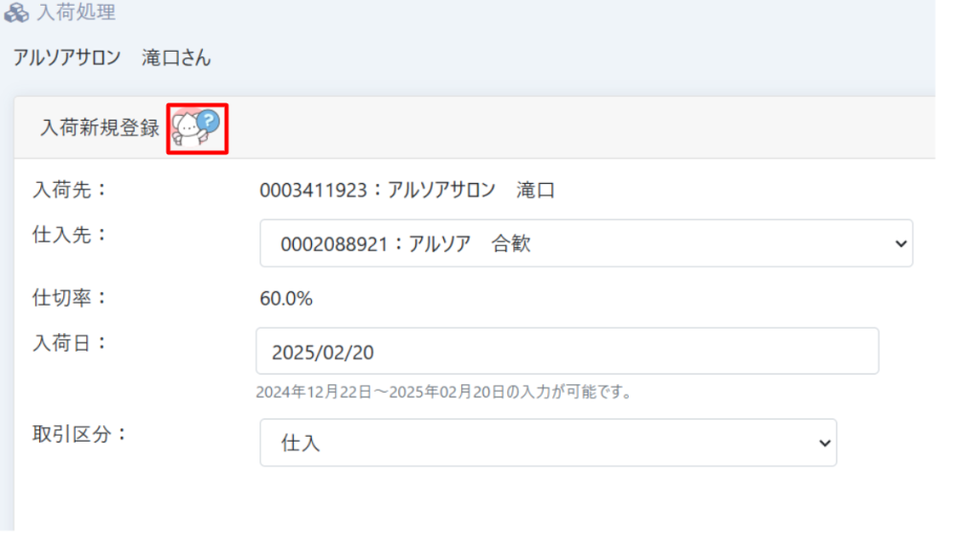Click the arrow on the 取引区分 select
The width and height of the screenshot is (980, 545).
[x=824, y=443]
